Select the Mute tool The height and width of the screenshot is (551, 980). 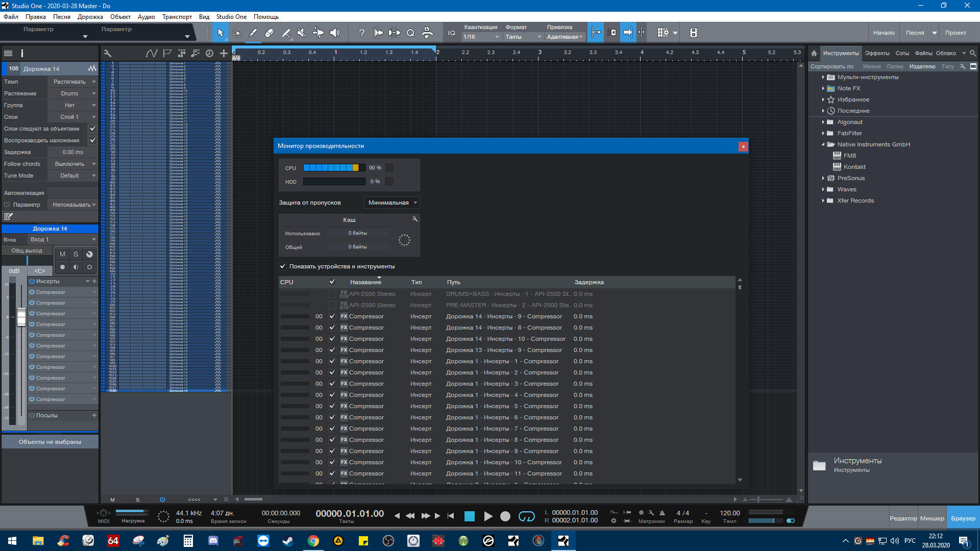[x=302, y=33]
